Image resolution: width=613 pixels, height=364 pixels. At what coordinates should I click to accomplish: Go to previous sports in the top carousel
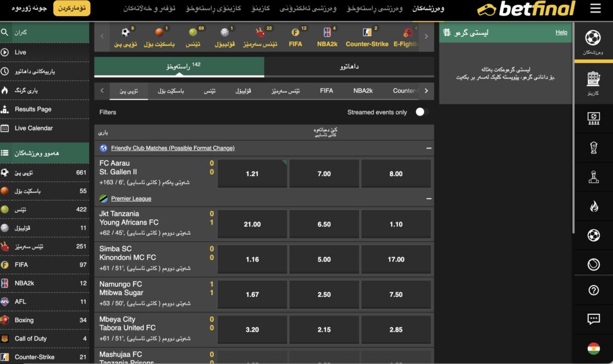[102, 37]
